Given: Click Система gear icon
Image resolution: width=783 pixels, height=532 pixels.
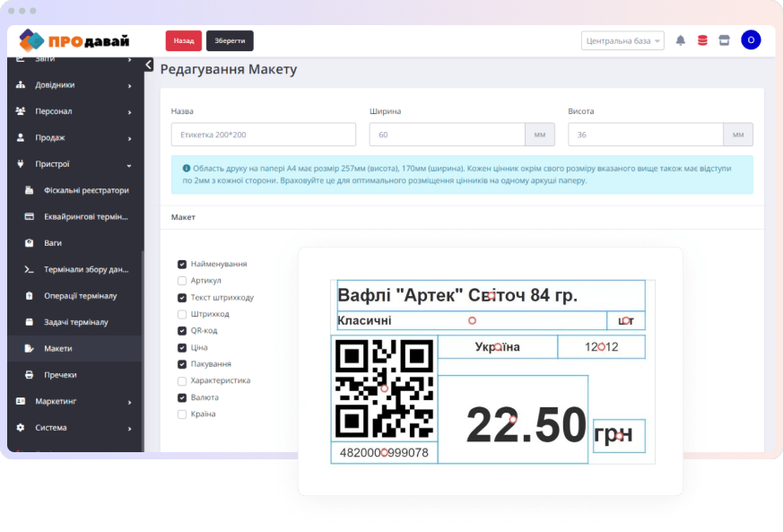Looking at the screenshot, I should pyautogui.click(x=21, y=428).
